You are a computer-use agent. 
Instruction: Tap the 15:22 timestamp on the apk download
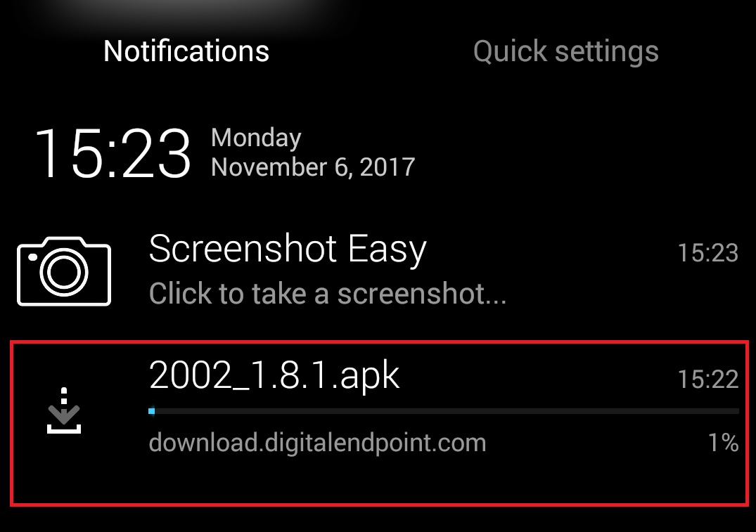[707, 379]
